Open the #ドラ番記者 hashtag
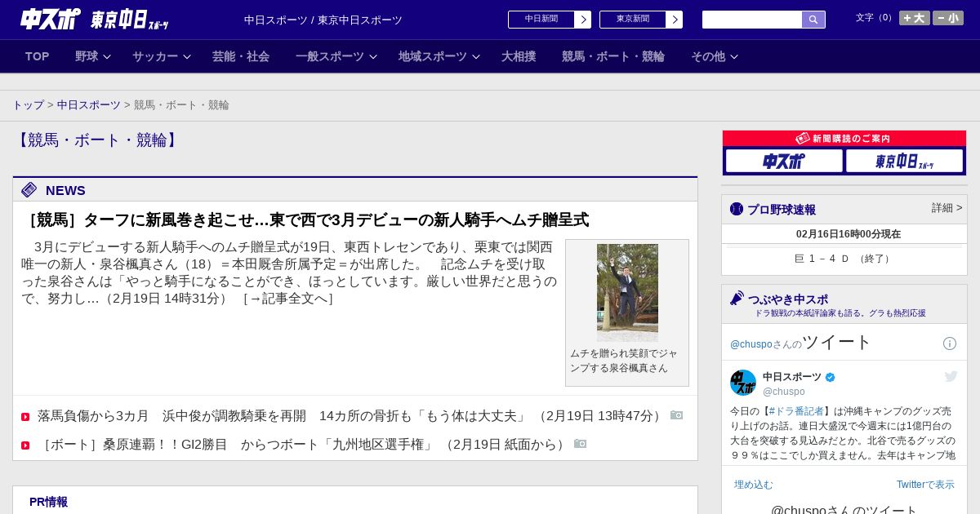 [x=796, y=411]
